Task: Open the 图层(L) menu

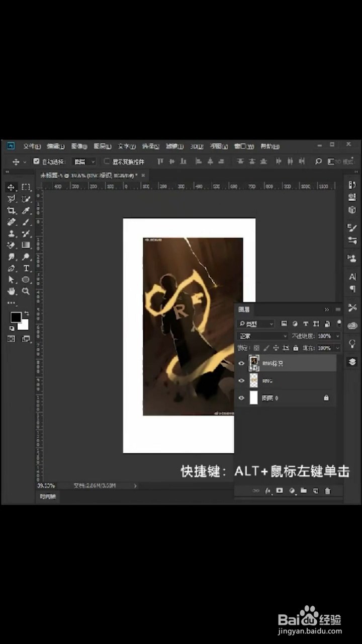Action: tap(103, 146)
